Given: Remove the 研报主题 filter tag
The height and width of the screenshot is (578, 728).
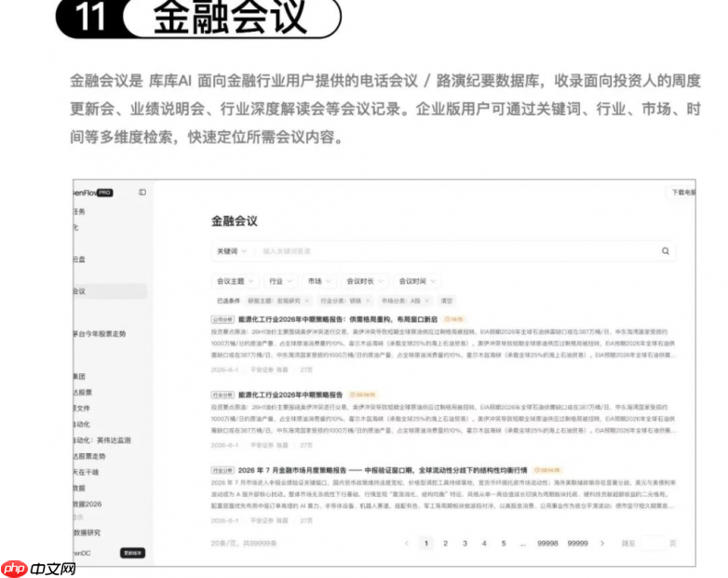Looking at the screenshot, I should click(x=306, y=301).
